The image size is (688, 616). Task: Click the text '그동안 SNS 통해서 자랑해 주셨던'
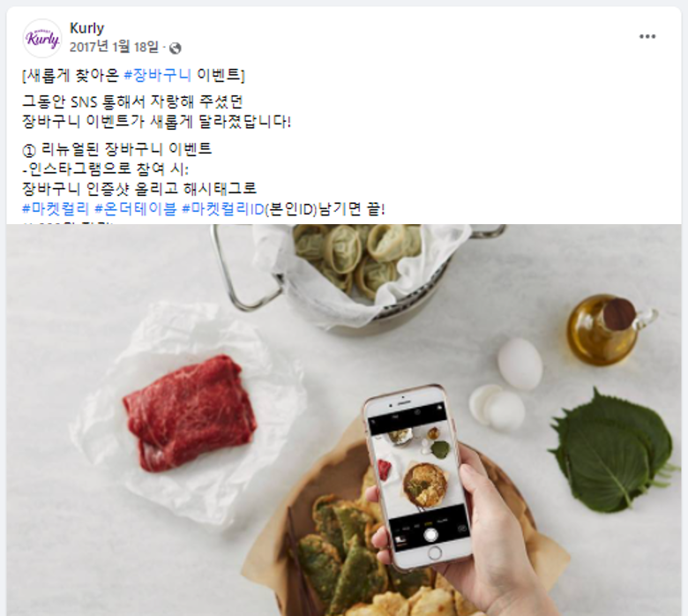point(132,101)
